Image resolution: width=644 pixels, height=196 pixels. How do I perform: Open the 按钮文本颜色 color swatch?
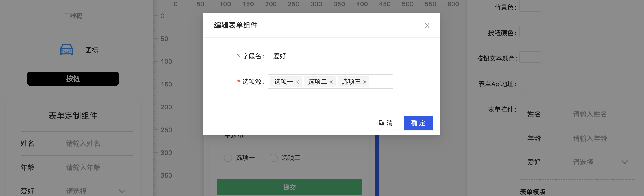(530, 57)
